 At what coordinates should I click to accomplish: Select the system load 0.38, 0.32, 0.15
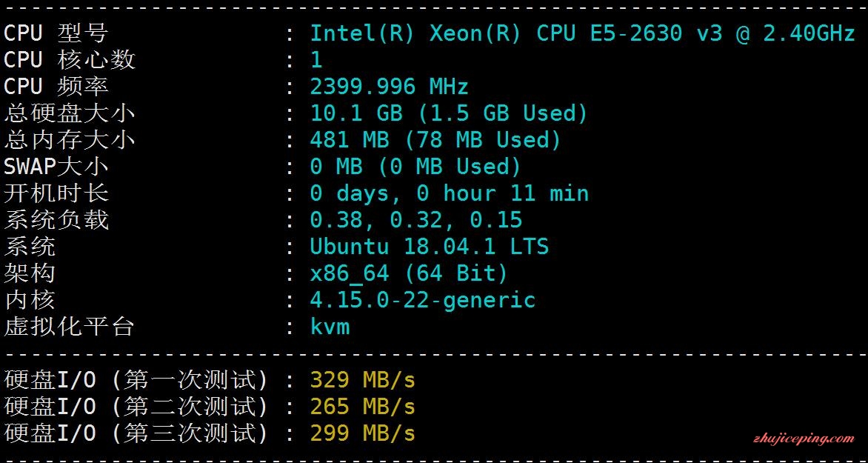click(415, 220)
